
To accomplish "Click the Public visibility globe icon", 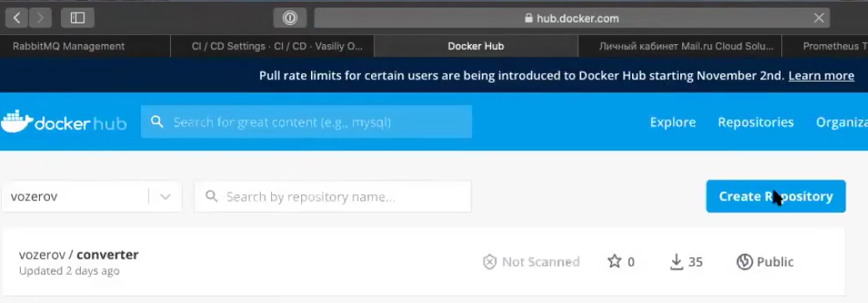I will point(745,262).
